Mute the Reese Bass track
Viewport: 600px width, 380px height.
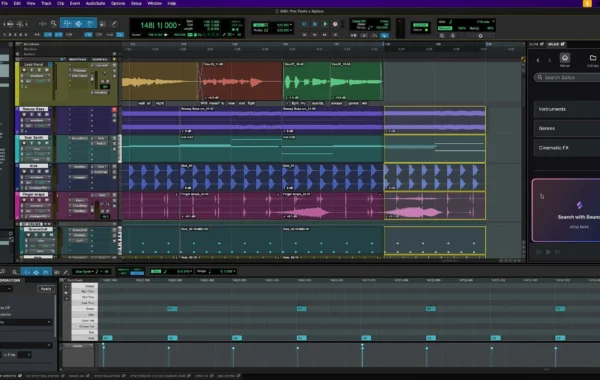pyautogui.click(x=47, y=114)
